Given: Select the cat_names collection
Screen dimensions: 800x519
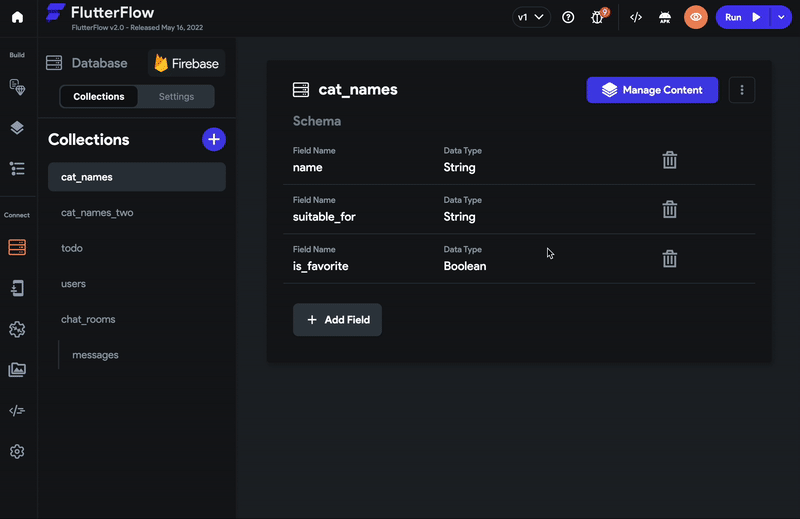Looking at the screenshot, I should pyautogui.click(x=137, y=177).
